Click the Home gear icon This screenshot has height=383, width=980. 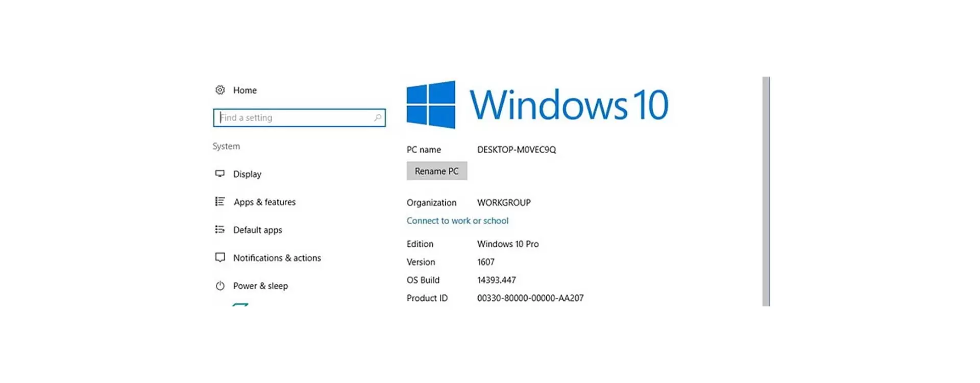(x=220, y=90)
